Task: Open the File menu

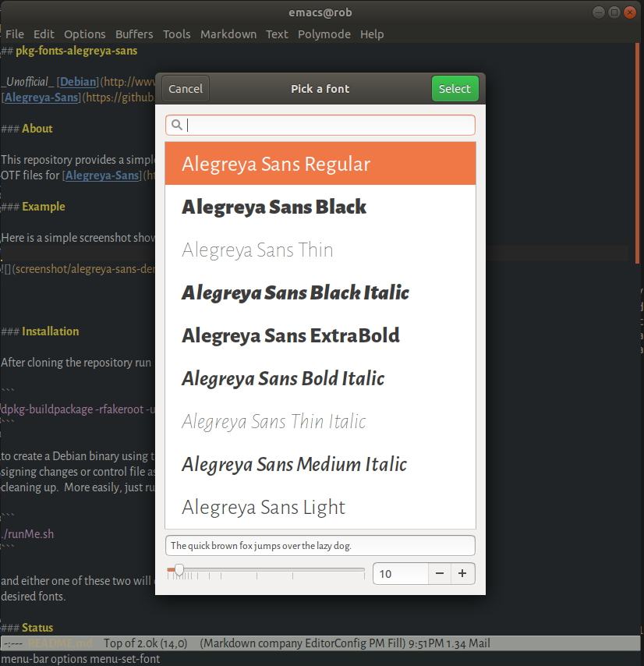Action: click(15, 34)
